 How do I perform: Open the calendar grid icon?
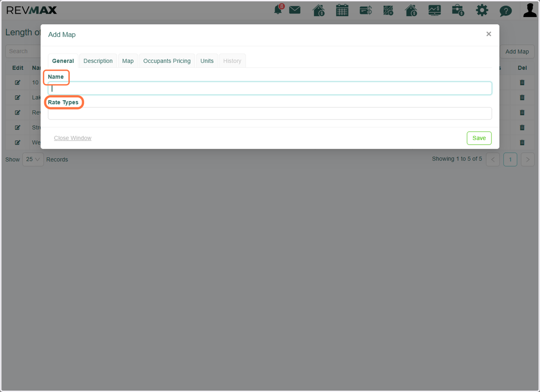(342, 10)
